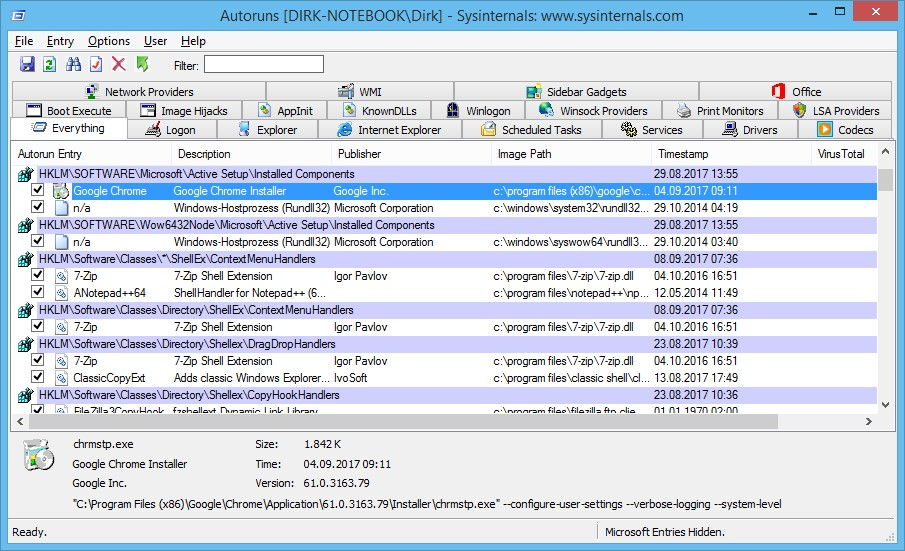Viewport: 905px width, 551px height.
Task: Open the WMI tab
Action: pos(360,92)
